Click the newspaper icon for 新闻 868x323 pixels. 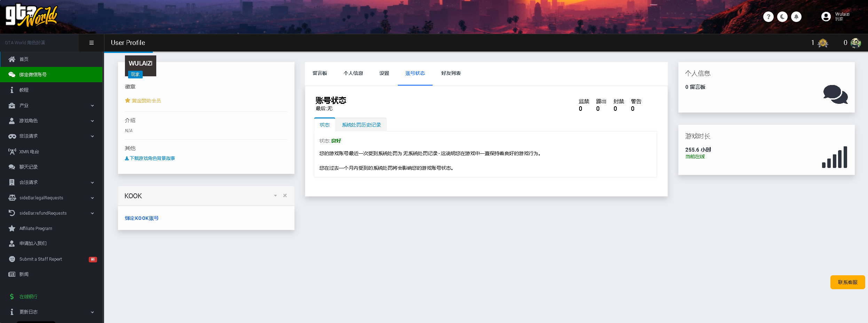[x=12, y=274]
